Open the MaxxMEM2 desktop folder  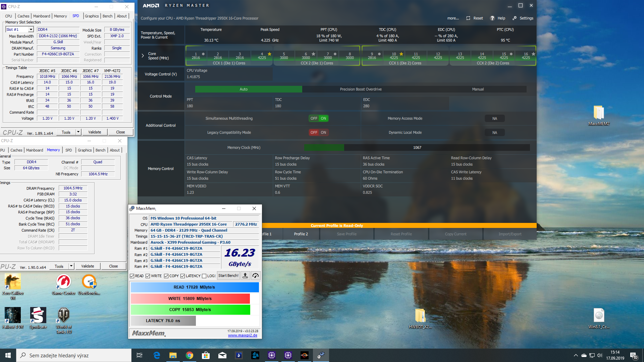pyautogui.click(x=599, y=113)
